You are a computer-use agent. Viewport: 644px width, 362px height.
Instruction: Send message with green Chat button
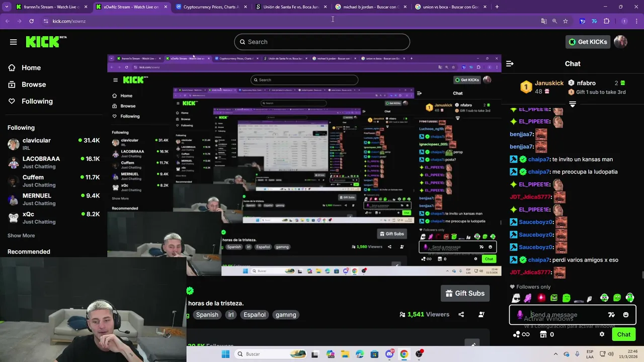tap(624, 334)
